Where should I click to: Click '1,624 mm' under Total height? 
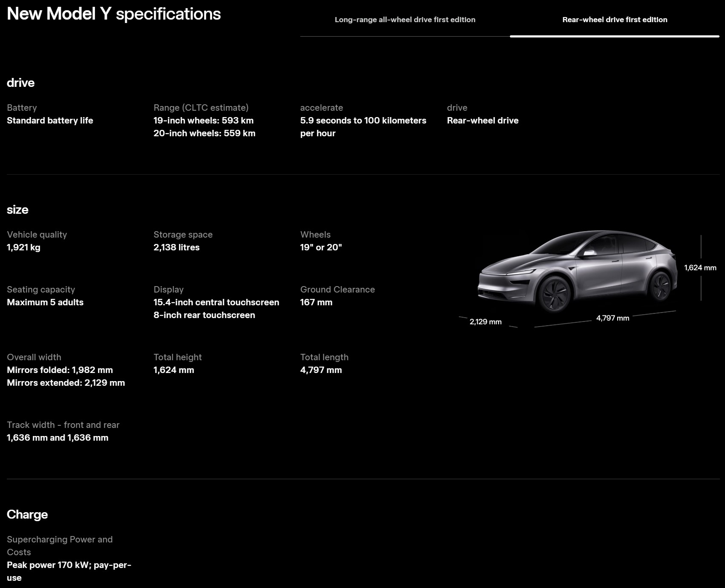pyautogui.click(x=174, y=370)
